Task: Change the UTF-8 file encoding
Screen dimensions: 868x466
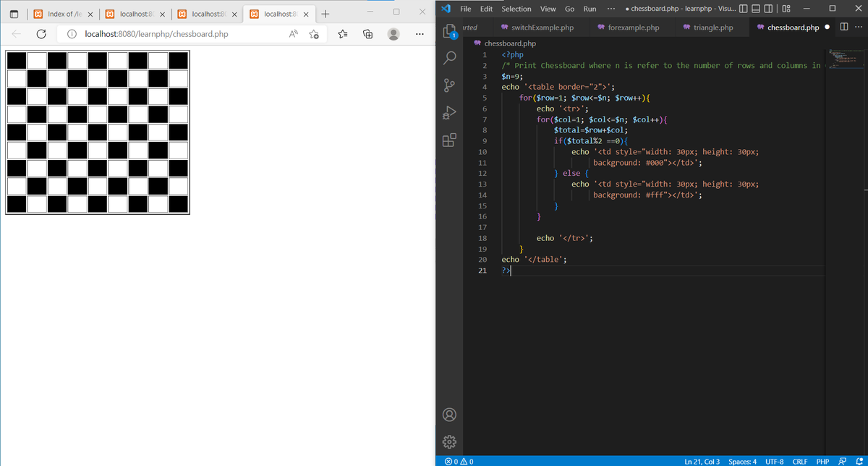Action: (x=775, y=461)
